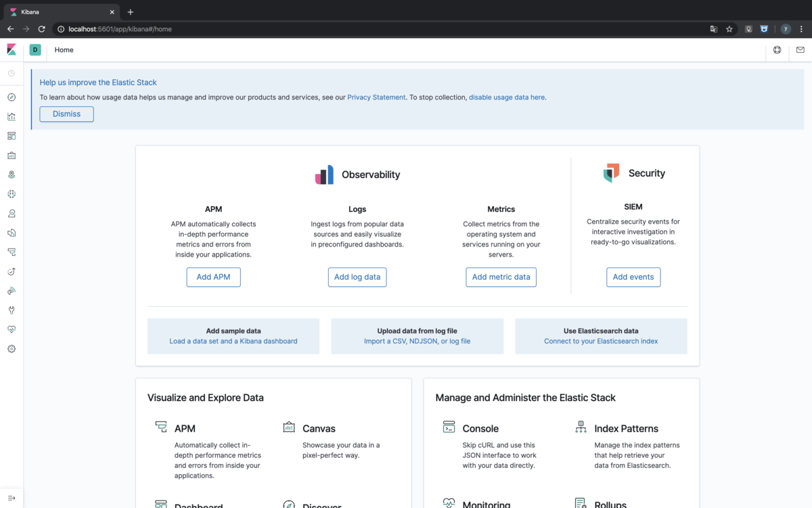
Task: Click the Index Patterns icon
Action: [581, 427]
